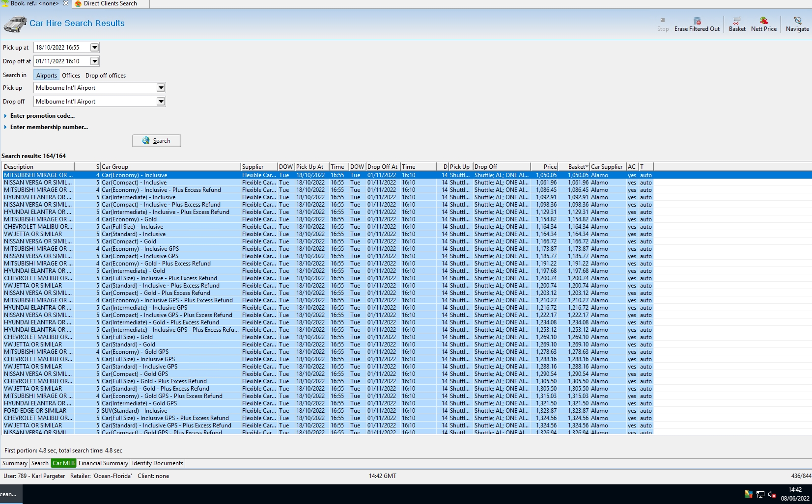Open the Financial Summary tab
The width and height of the screenshot is (812, 504).
pos(103,463)
